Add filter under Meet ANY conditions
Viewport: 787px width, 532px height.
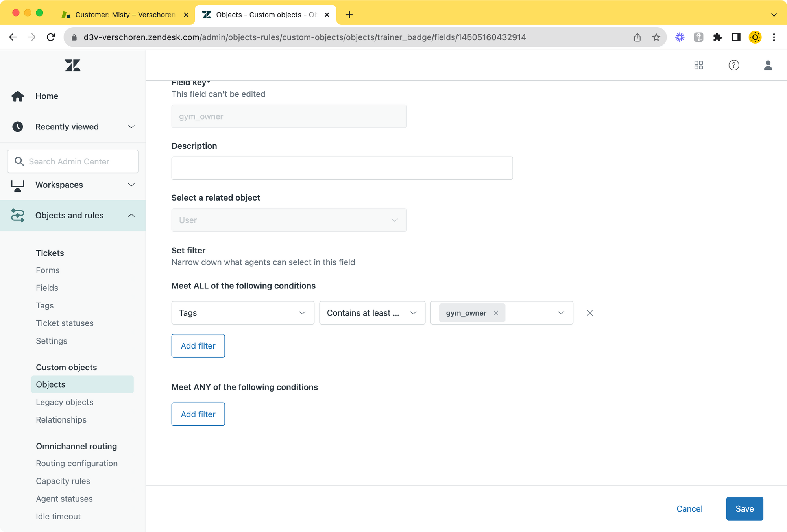tap(198, 414)
